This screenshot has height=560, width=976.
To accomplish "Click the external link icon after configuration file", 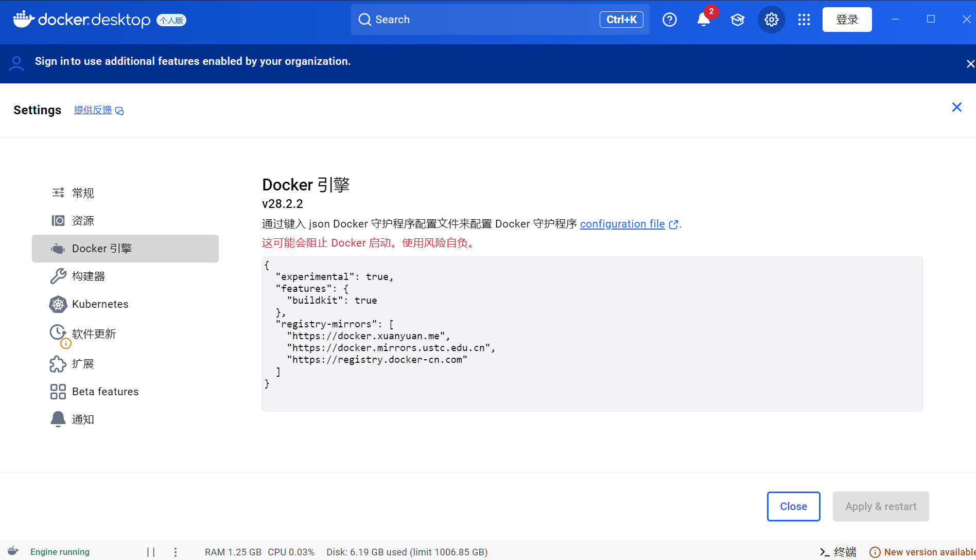I will tap(673, 224).
